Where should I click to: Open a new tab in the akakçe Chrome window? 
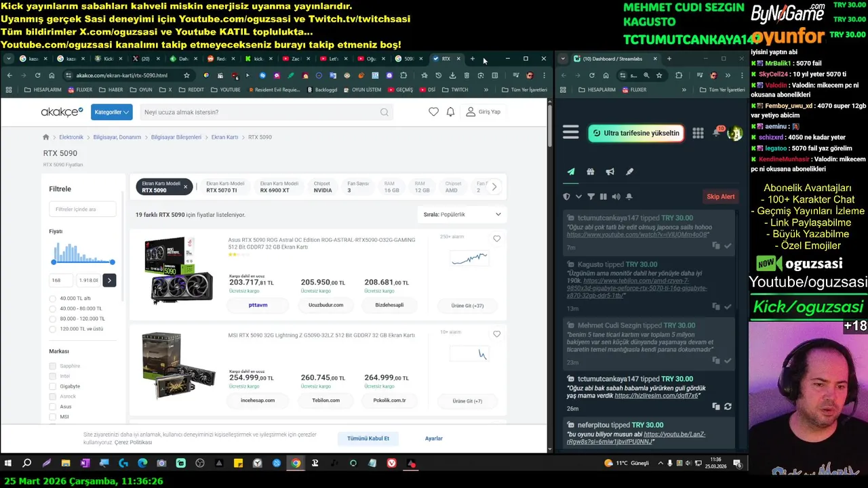473,59
